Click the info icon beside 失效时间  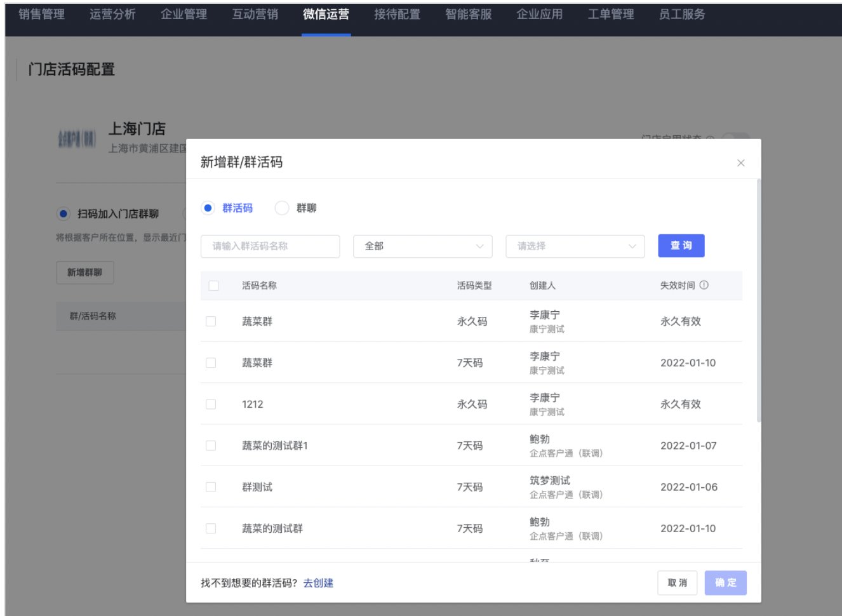click(704, 285)
